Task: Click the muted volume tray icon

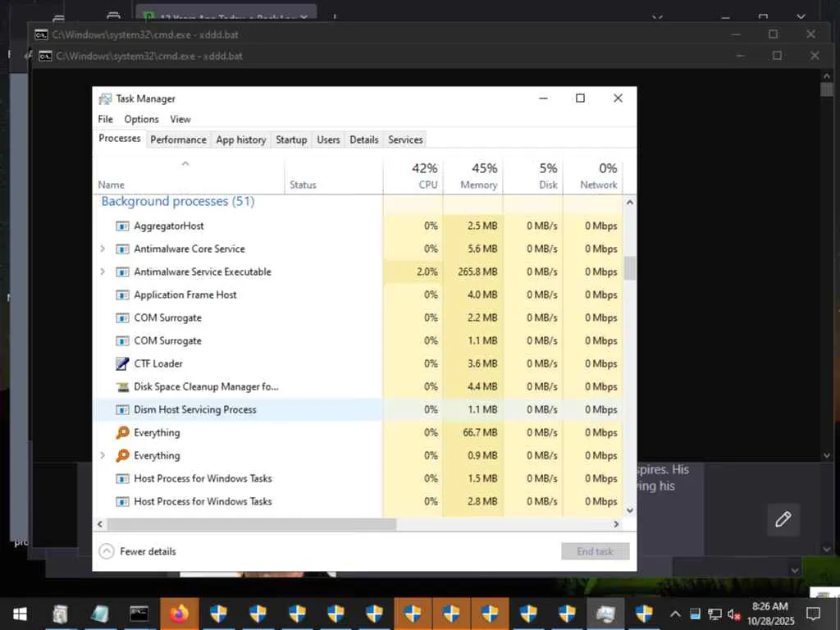Action: pos(733,614)
